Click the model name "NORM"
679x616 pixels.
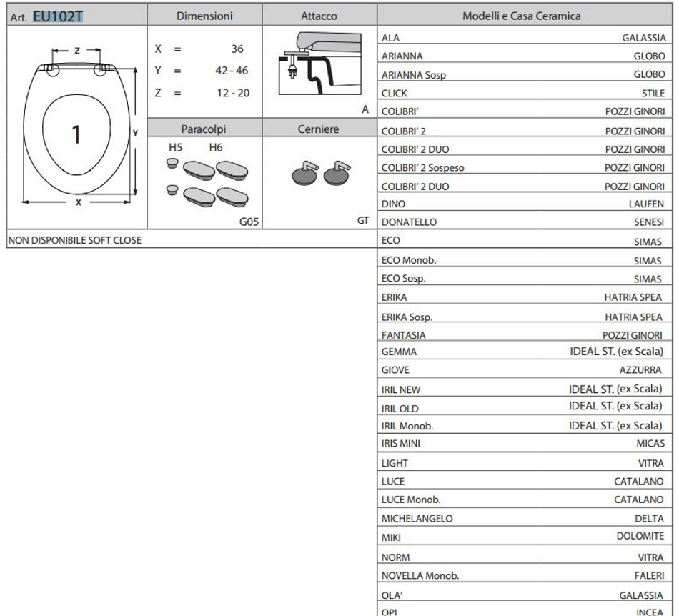[x=395, y=558]
